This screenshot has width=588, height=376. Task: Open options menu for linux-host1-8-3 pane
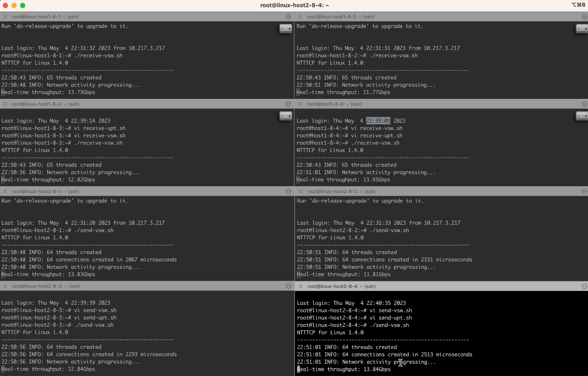pyautogui.click(x=288, y=104)
